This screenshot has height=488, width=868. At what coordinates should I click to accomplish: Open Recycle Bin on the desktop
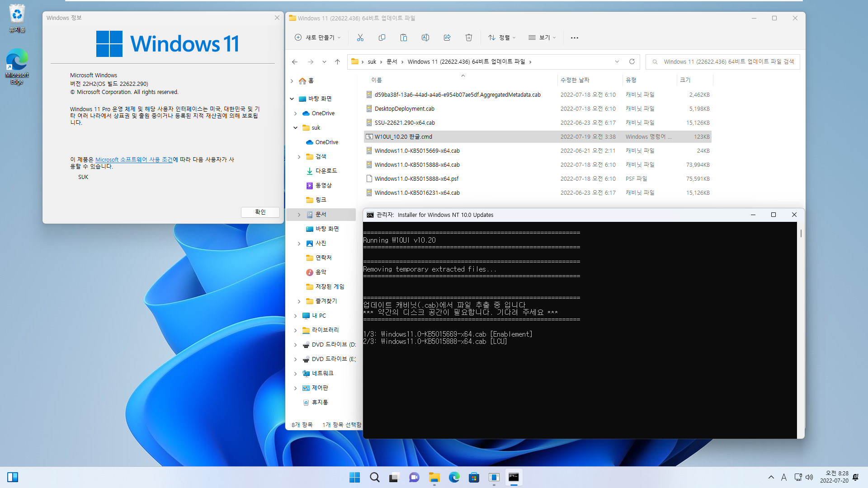17,19
